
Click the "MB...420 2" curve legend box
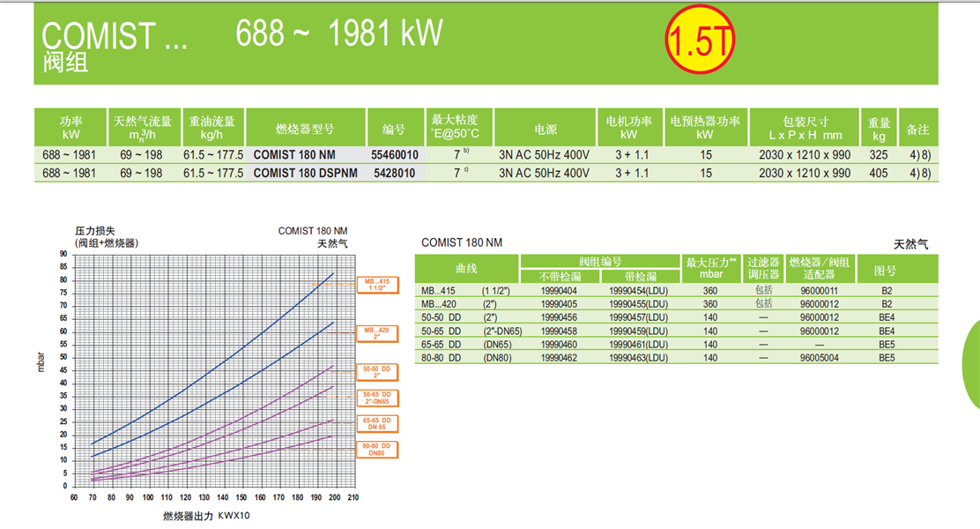(x=377, y=333)
